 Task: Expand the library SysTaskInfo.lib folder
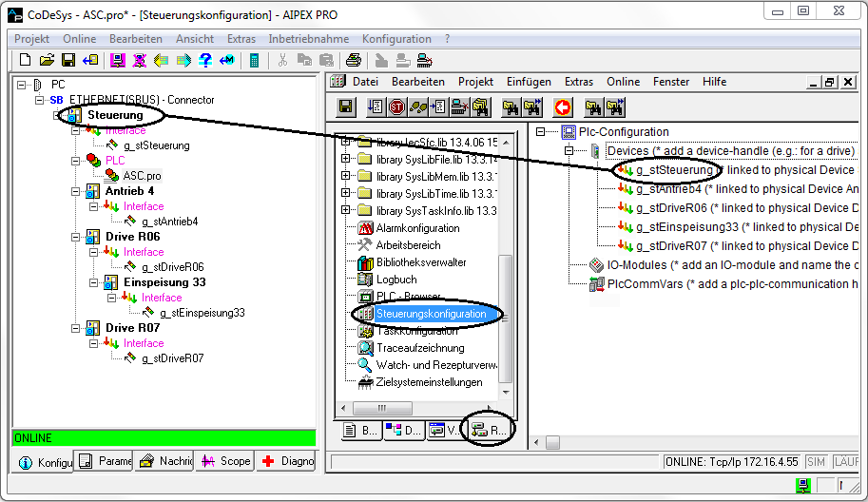346,210
